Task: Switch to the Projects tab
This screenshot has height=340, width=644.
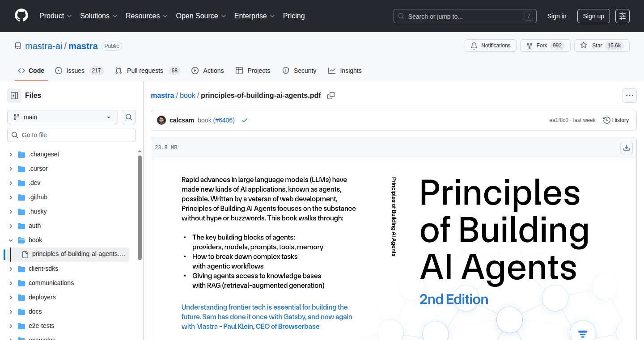Action: (x=253, y=71)
